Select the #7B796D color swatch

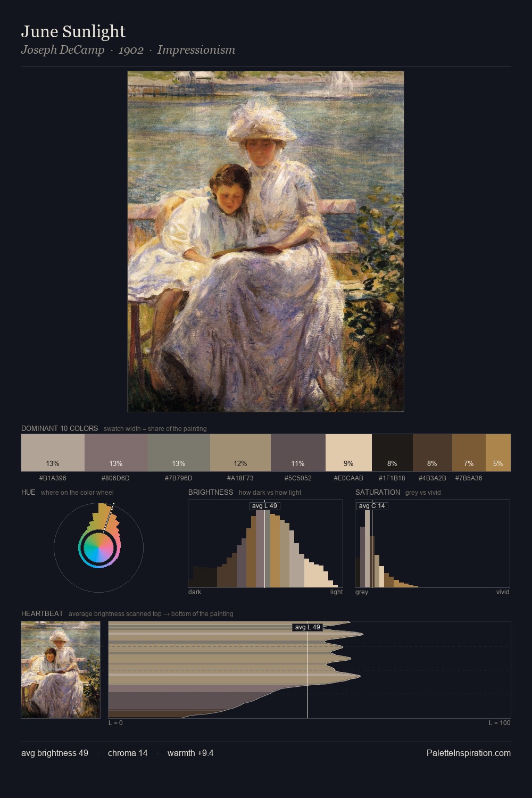pyautogui.click(x=179, y=453)
